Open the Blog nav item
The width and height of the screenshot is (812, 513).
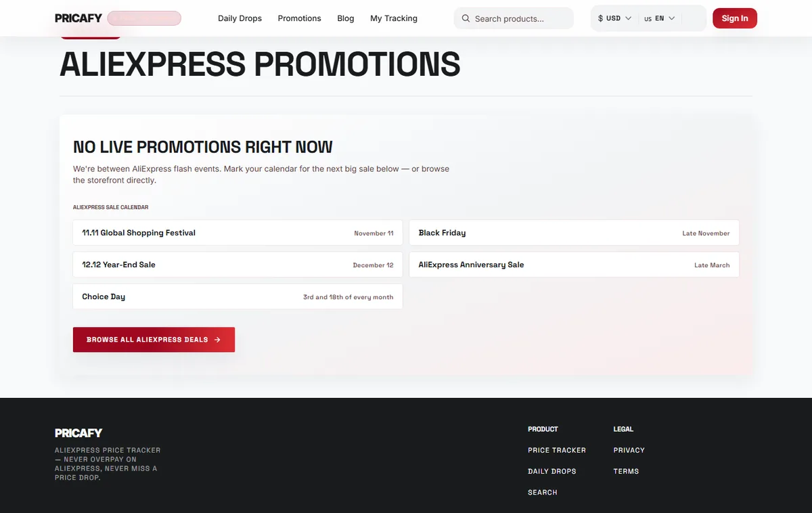point(346,18)
